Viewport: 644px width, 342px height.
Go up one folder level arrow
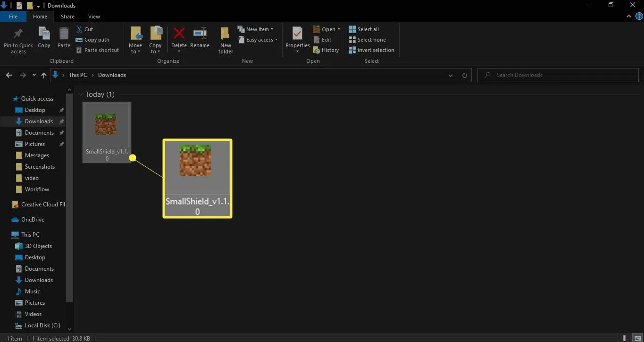click(x=44, y=75)
